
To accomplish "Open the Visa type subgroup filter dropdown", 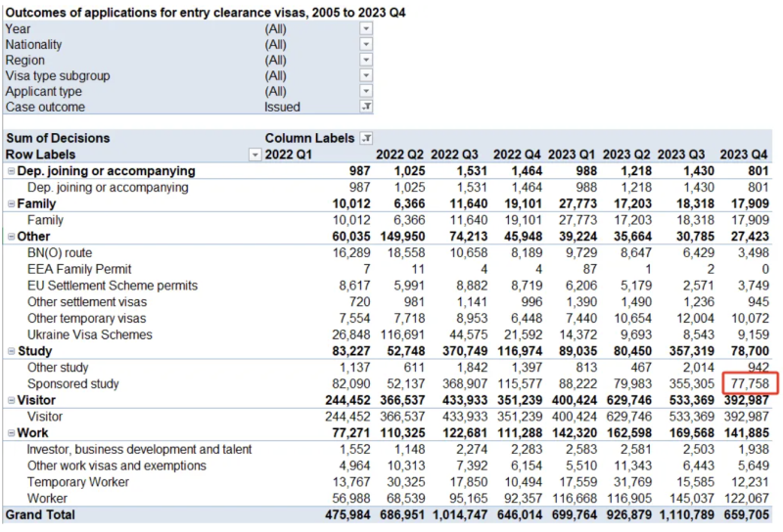I will 366,75.
